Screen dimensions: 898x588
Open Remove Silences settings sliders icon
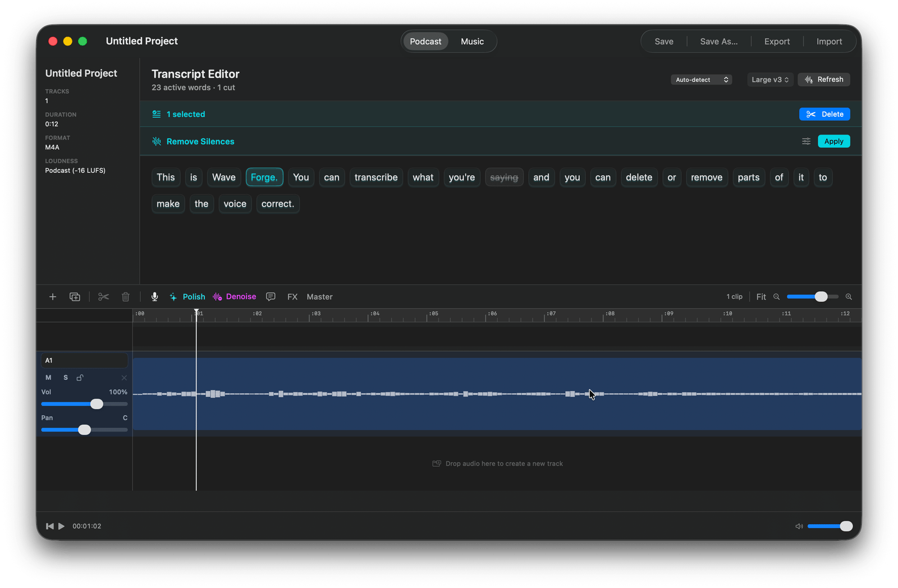coord(806,141)
